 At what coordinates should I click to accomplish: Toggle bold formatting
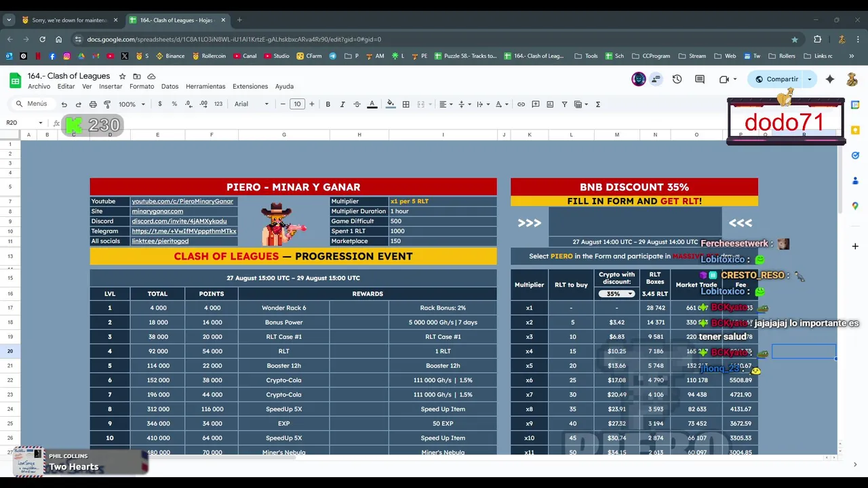(x=328, y=104)
